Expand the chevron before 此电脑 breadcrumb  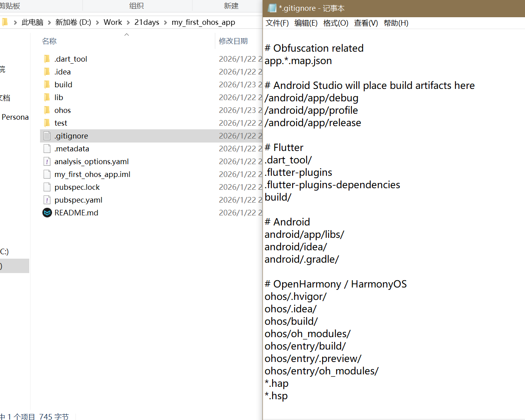[x=15, y=22]
